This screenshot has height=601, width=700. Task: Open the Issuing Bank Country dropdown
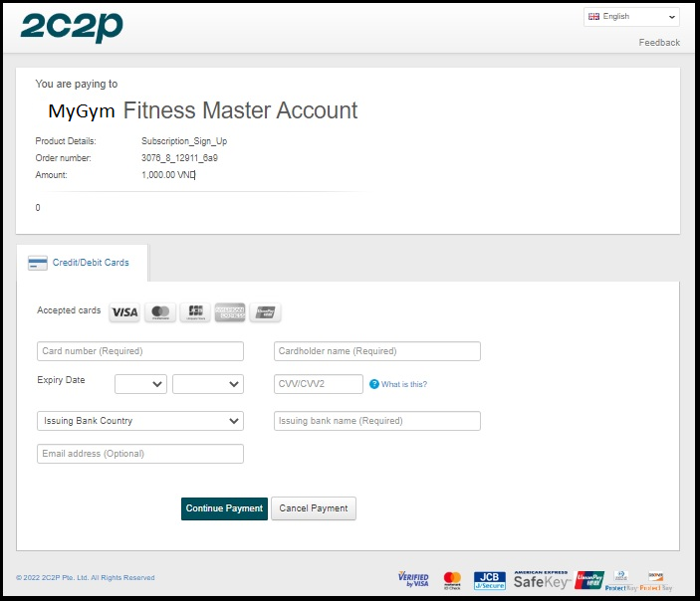click(140, 421)
